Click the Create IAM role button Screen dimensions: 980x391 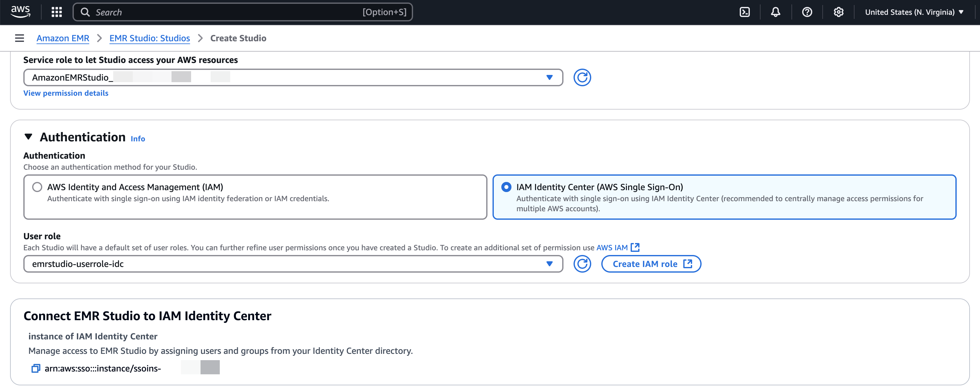pos(651,264)
